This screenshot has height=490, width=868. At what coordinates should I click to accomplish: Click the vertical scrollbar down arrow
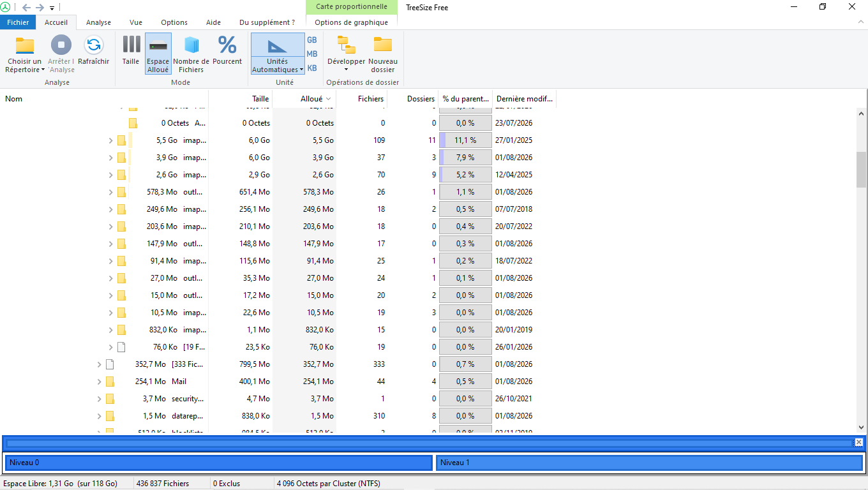click(862, 427)
